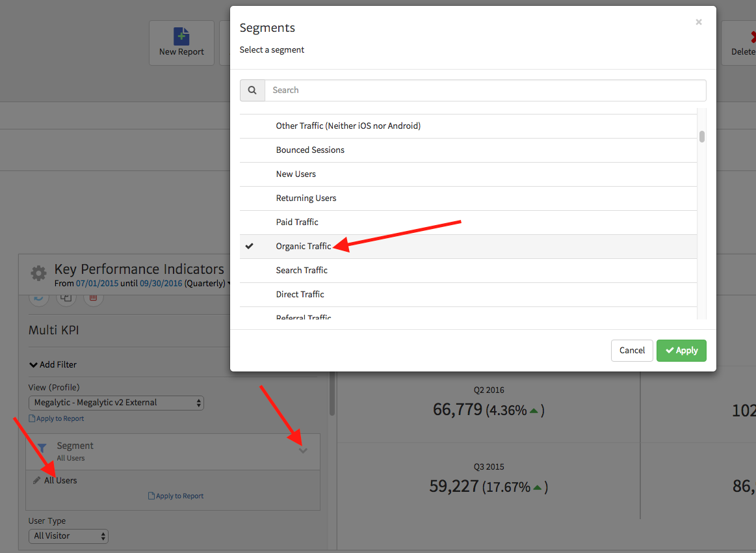The height and width of the screenshot is (553, 756).
Task: Select the New Users segment
Action: [296, 174]
